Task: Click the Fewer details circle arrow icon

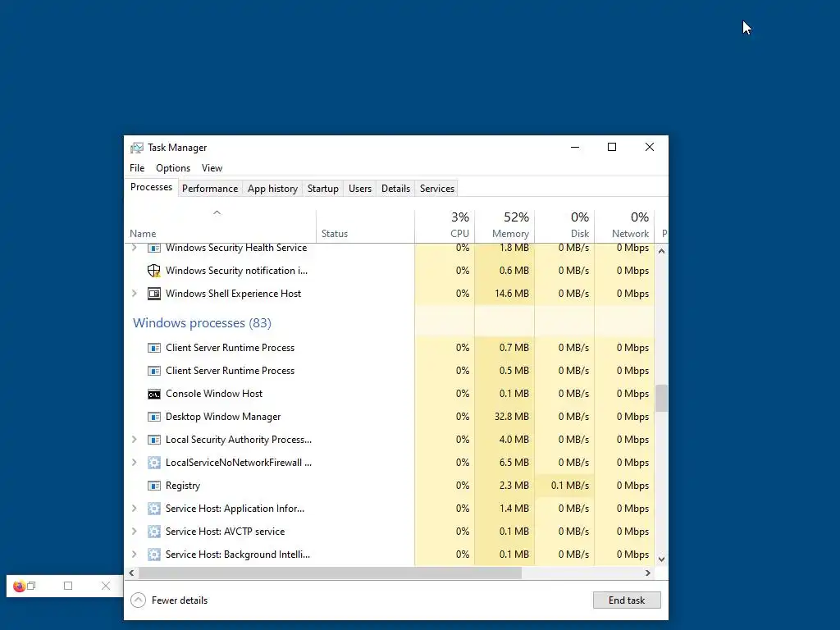Action: (x=138, y=600)
